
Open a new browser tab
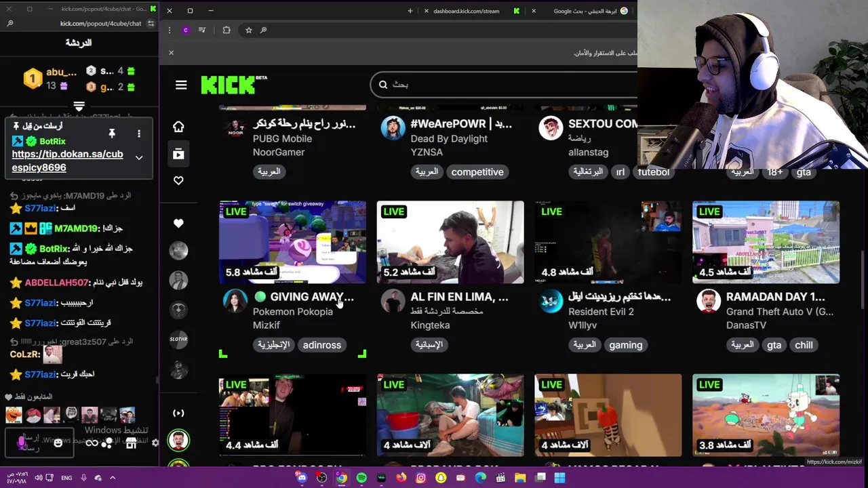tap(410, 11)
